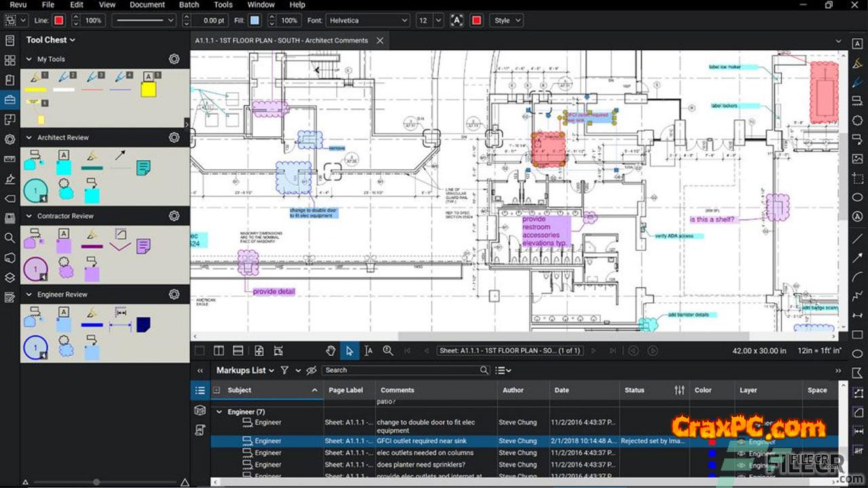Open the Tool Chest panel title menu

(x=51, y=40)
